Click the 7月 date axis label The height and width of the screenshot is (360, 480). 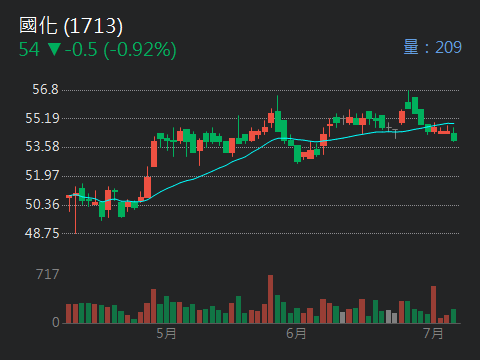click(433, 333)
